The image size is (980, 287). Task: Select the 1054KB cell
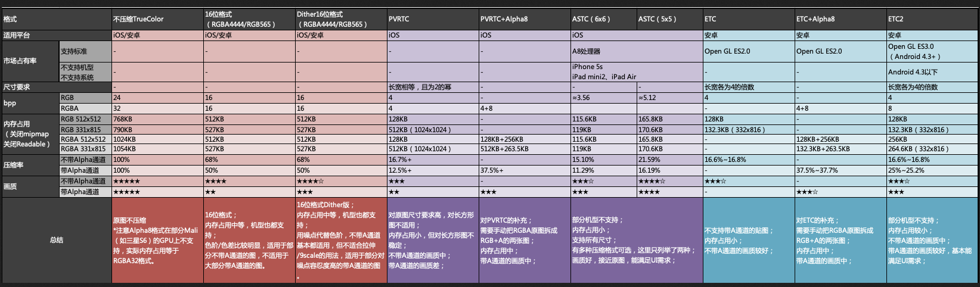(157, 149)
